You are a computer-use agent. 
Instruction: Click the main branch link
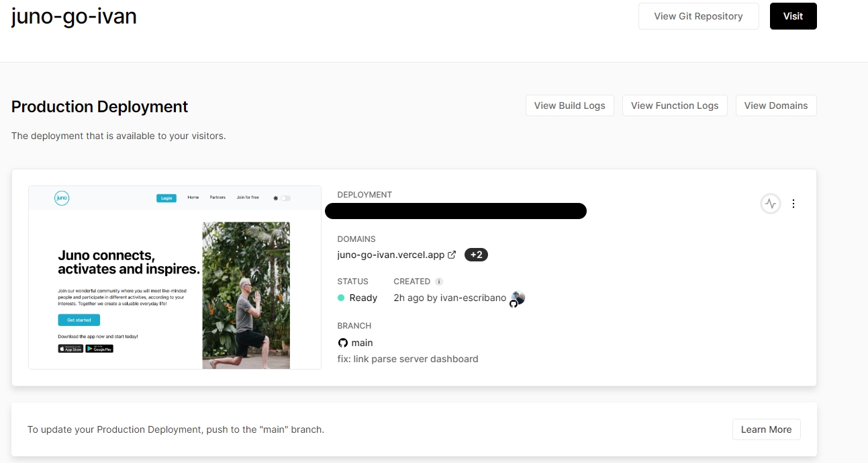362,343
